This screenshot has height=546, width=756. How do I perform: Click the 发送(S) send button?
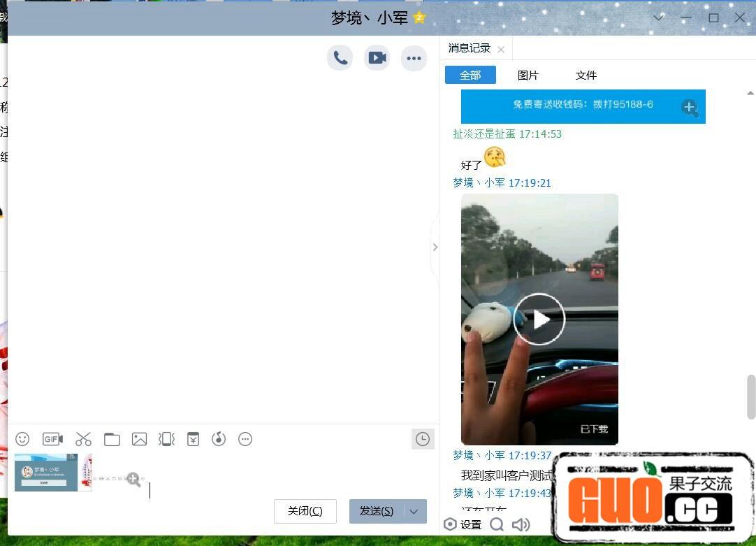coord(377,511)
